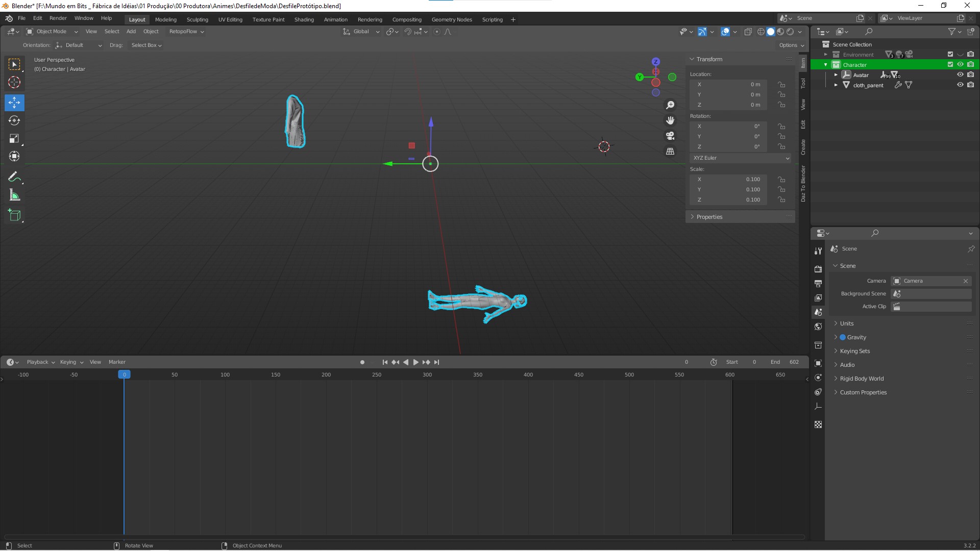The width and height of the screenshot is (980, 551).
Task: Click End frame value field
Action: pyautogui.click(x=785, y=362)
